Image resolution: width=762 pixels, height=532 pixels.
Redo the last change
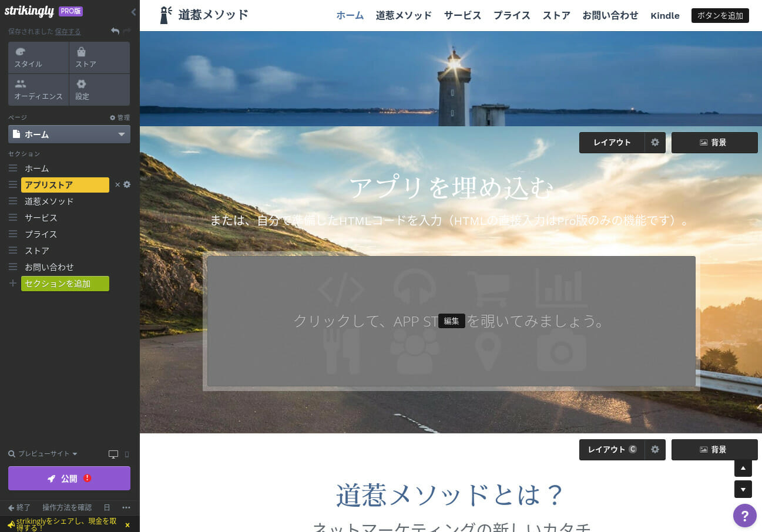[127, 31]
